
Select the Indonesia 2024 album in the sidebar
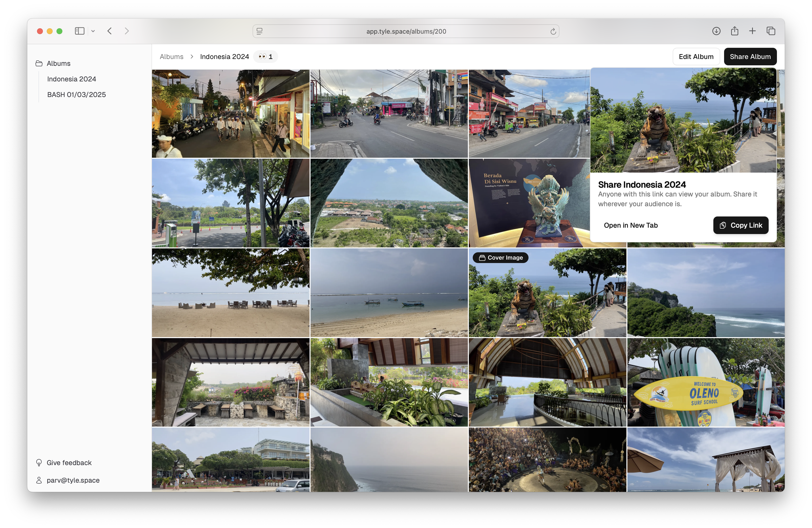pyautogui.click(x=72, y=79)
